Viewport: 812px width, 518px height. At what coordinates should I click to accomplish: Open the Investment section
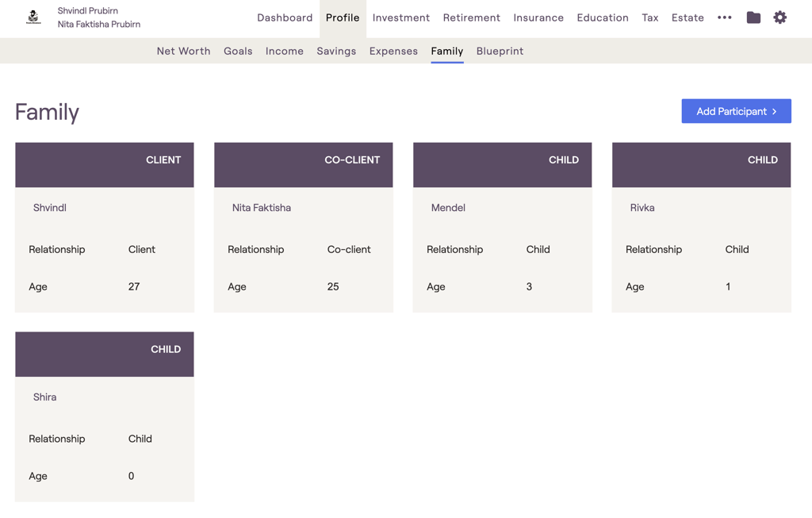tap(401, 17)
